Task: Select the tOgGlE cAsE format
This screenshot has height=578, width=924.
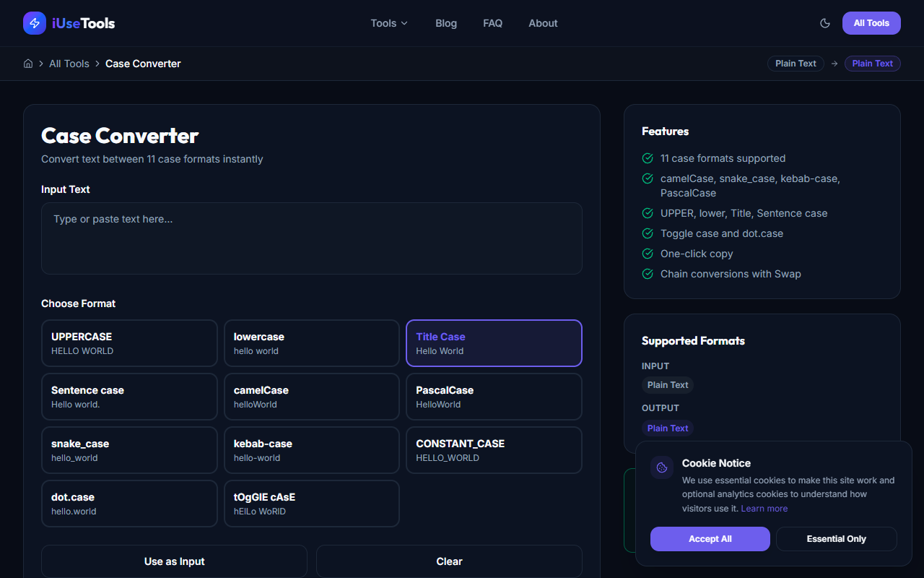Action: point(311,503)
